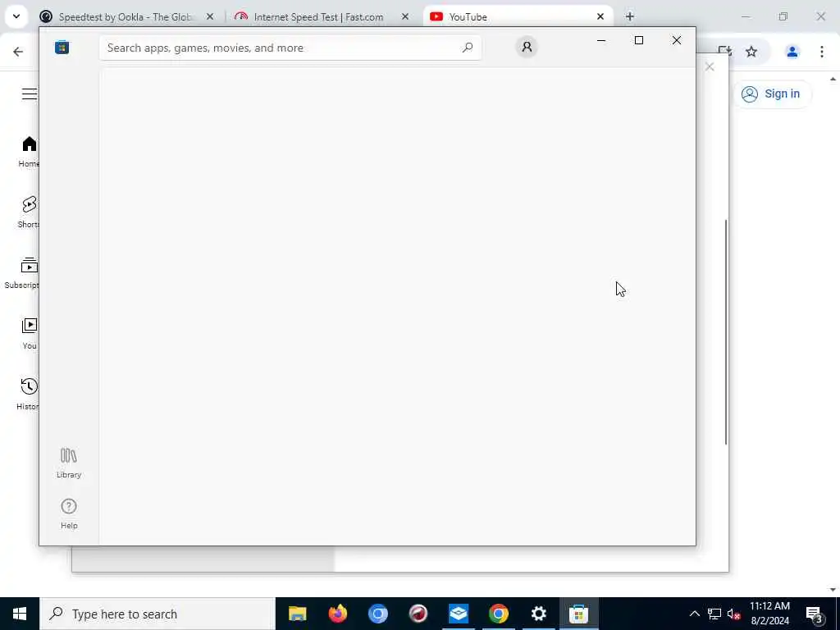Click the Store search magnifier icon

pyautogui.click(x=467, y=48)
